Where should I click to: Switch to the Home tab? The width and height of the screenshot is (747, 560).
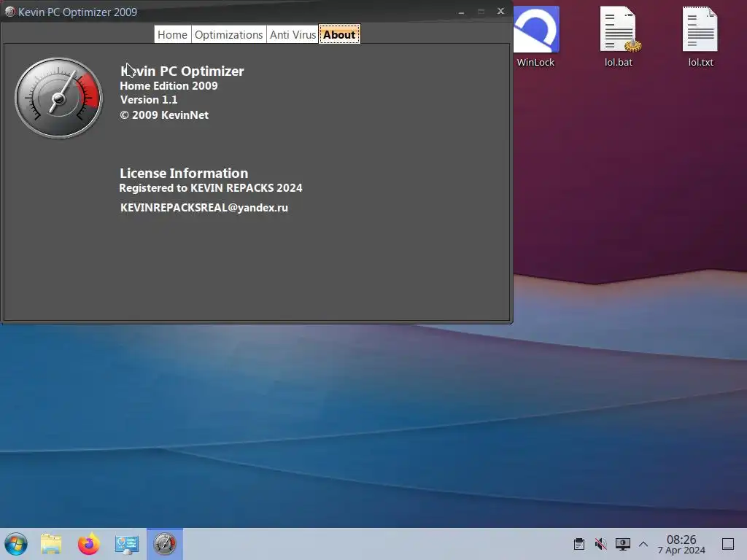point(172,34)
